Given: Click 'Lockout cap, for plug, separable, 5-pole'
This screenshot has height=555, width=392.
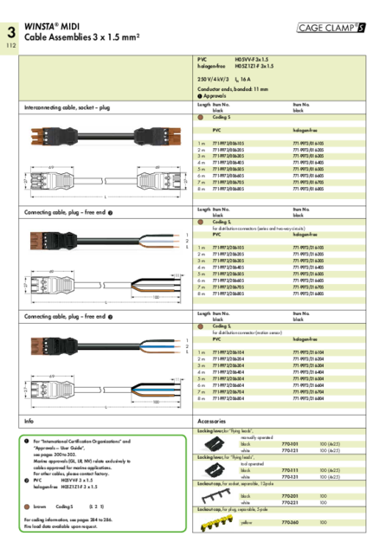Looking at the screenshot, I should click(233, 509).
